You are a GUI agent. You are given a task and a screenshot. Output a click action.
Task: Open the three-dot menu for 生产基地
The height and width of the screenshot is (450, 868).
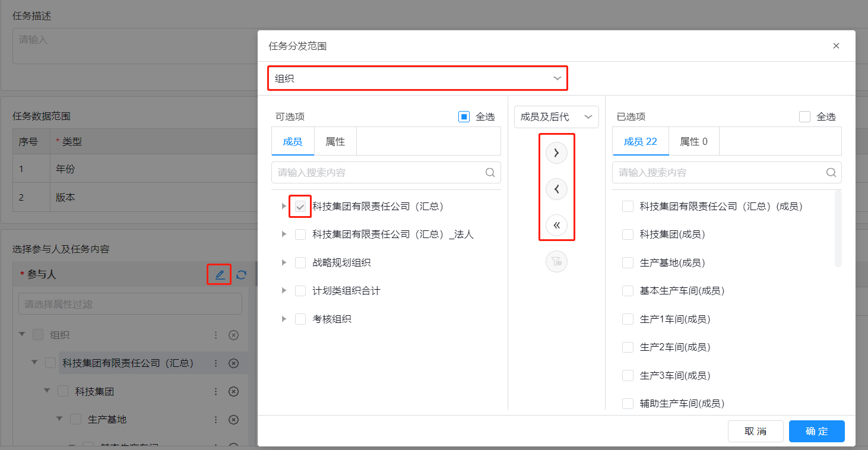click(216, 420)
